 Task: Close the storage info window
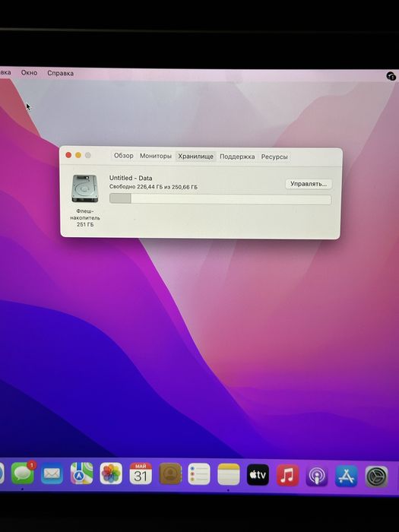(x=68, y=155)
